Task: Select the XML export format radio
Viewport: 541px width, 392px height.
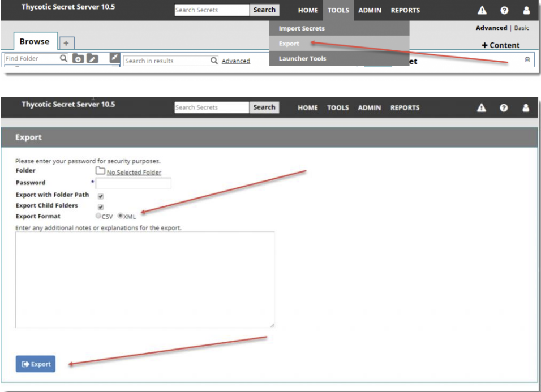Action: tap(120, 216)
